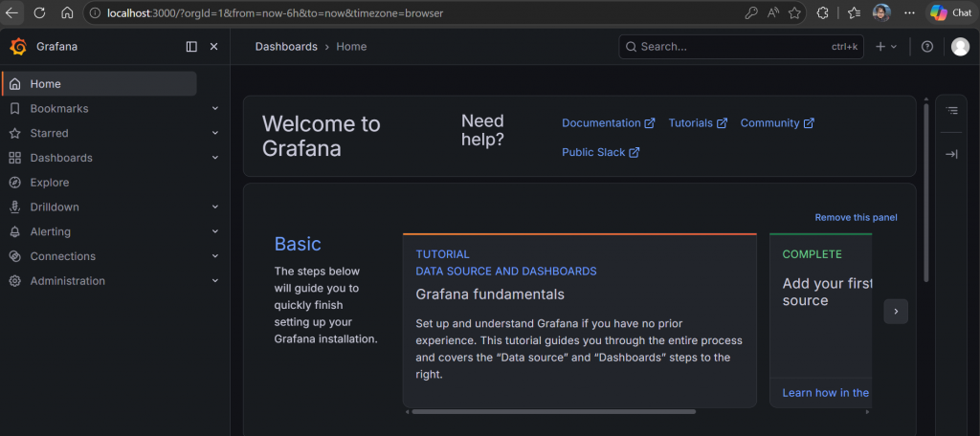The width and height of the screenshot is (980, 436).
Task: Click the Explore compass icon
Action: pyautogui.click(x=15, y=183)
